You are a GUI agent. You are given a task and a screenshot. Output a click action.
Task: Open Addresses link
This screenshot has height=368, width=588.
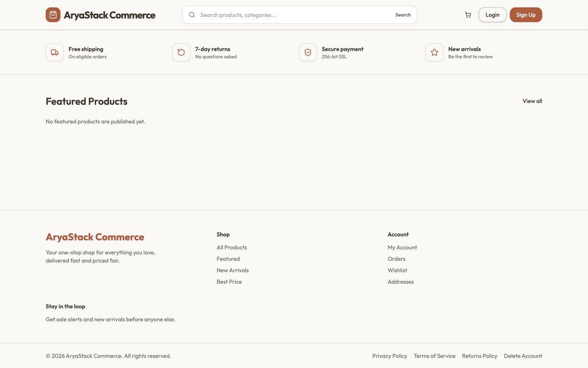coord(401,282)
